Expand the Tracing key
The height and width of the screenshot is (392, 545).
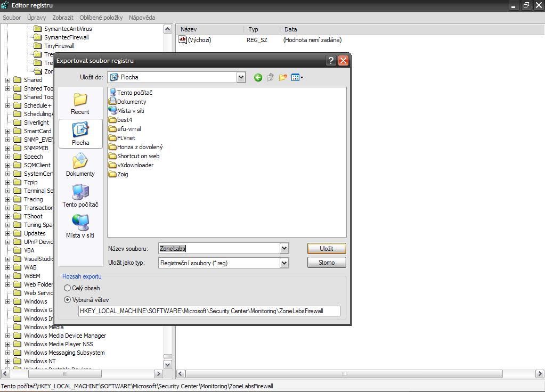7,199
